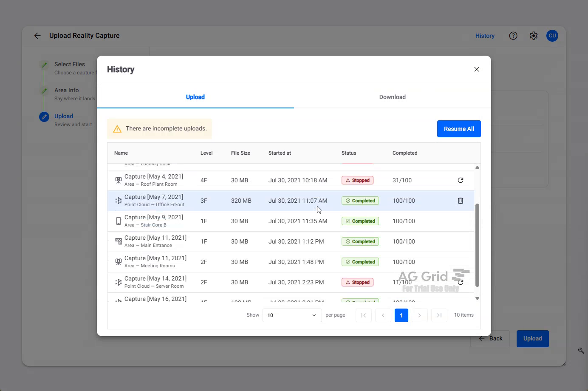Viewport: 588px width, 391px height.
Task: Open the CU user avatar menu
Action: click(x=552, y=36)
